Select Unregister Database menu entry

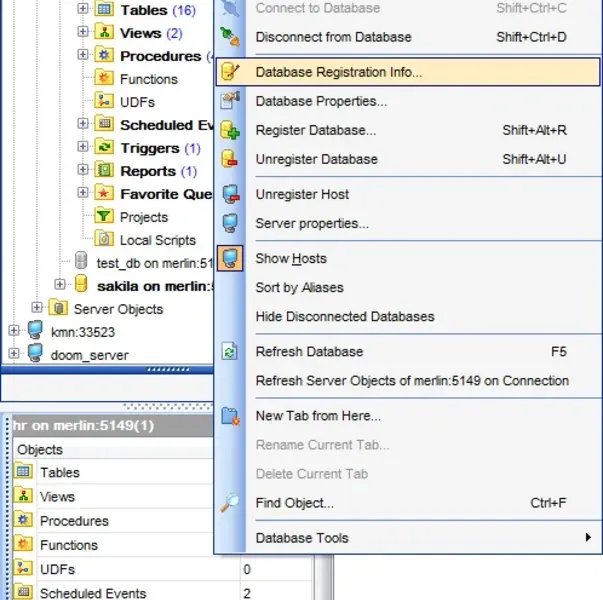[408, 159]
